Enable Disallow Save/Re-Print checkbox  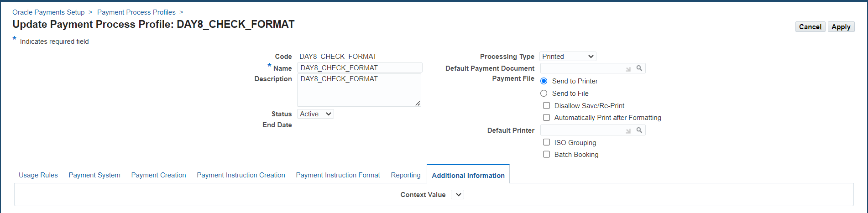coord(546,105)
